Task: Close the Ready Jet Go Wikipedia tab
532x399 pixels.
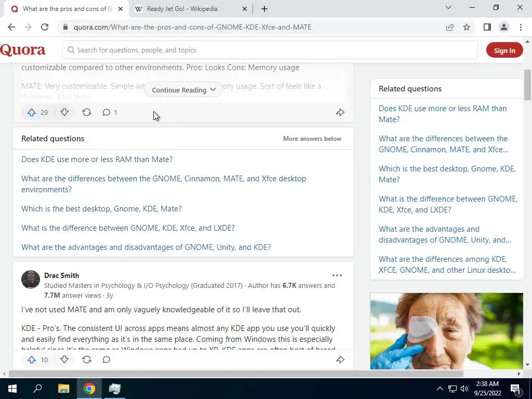Action: [x=245, y=9]
